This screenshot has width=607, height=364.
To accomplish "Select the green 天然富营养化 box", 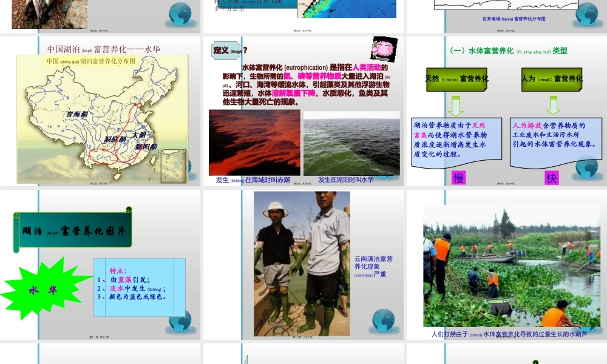I will coord(456,79).
